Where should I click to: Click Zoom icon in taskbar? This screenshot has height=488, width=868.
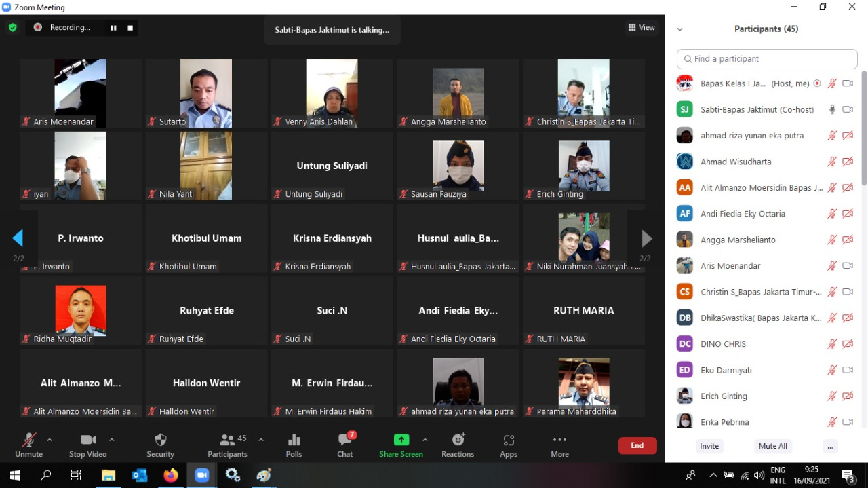202,475
